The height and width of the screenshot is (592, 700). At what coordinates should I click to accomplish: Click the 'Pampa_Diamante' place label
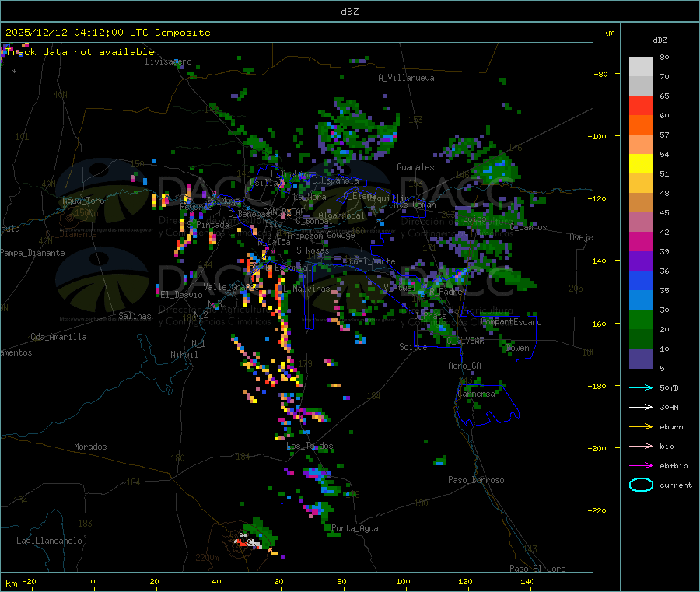point(33,253)
